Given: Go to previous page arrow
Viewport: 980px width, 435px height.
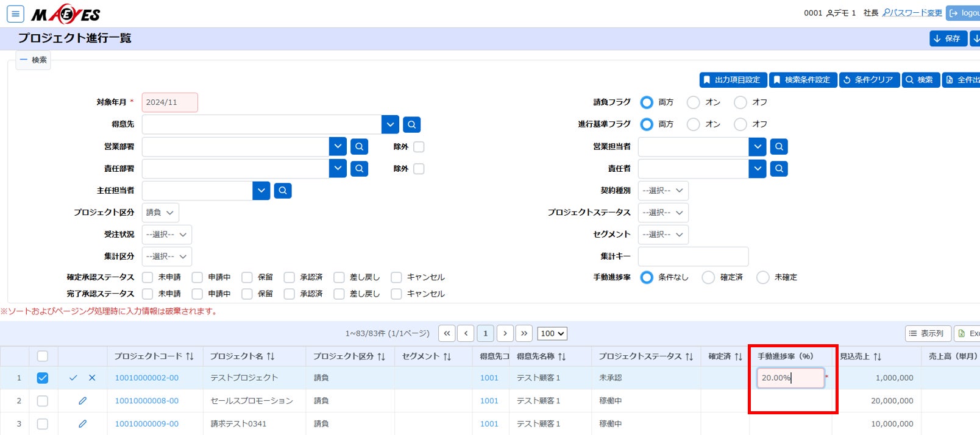Looking at the screenshot, I should click(x=466, y=333).
